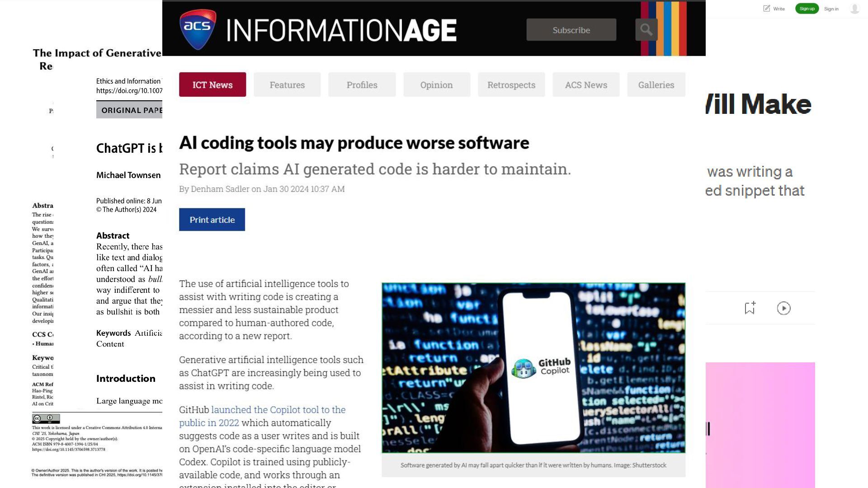Image resolution: width=868 pixels, height=488 pixels.
Task: Open the magnifier search icon
Action: click(x=646, y=30)
